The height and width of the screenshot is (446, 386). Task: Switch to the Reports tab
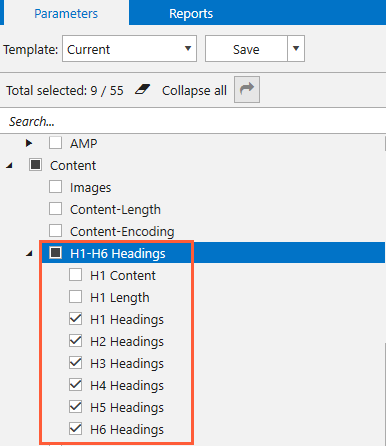tap(191, 13)
